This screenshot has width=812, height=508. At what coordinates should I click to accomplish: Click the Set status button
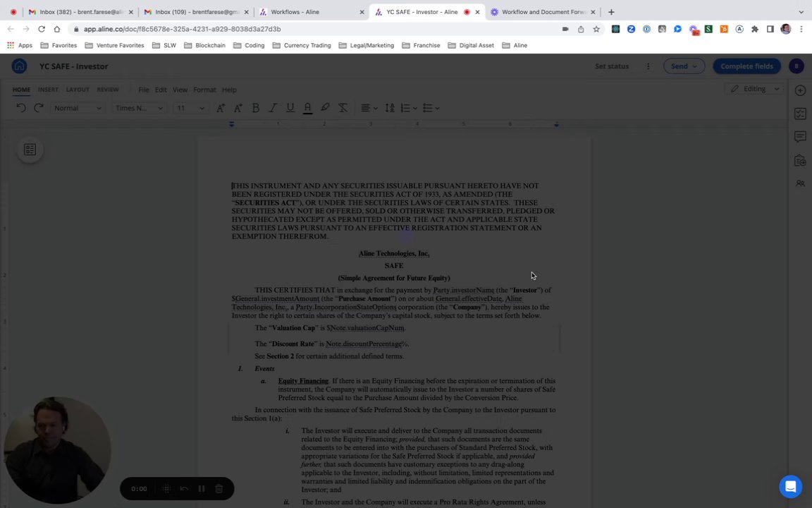612,66
